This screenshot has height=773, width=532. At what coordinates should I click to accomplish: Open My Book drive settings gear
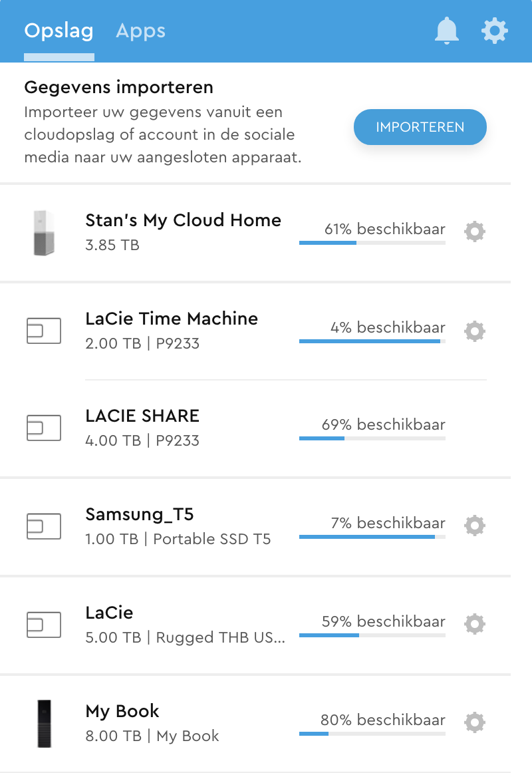[x=475, y=722]
